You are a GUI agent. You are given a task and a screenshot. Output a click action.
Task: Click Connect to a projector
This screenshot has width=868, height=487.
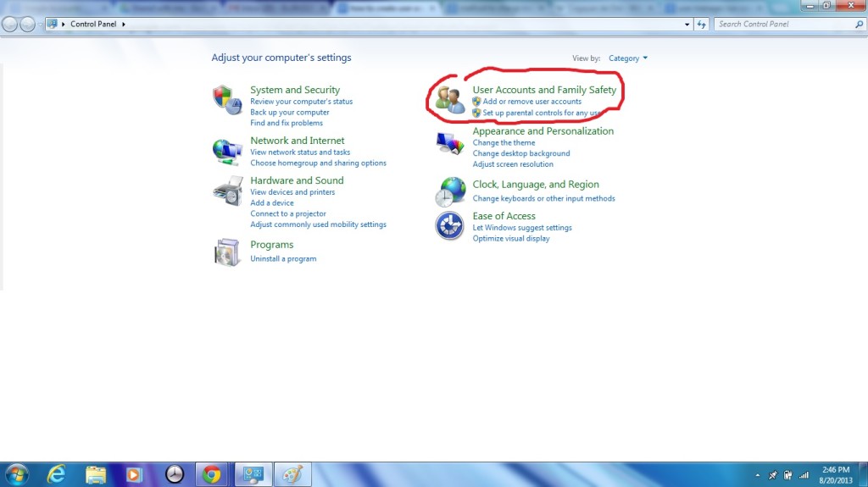[x=288, y=213]
